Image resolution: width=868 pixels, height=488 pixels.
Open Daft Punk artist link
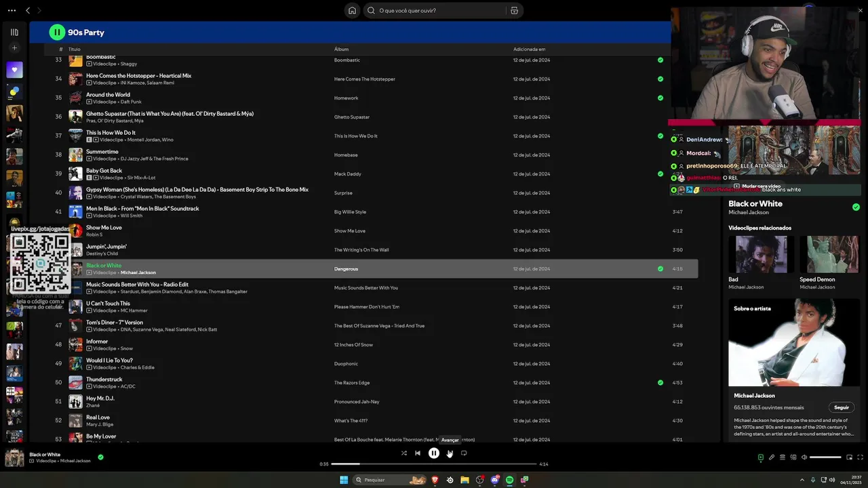pos(131,102)
